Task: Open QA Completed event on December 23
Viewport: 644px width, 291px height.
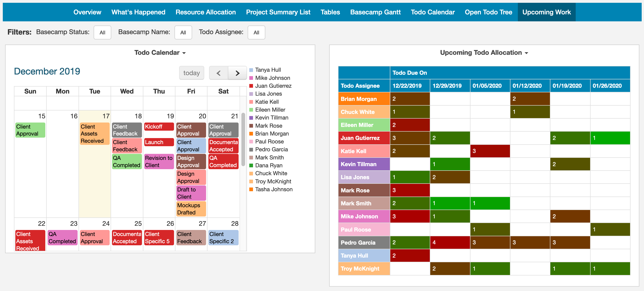Action: coord(62,237)
